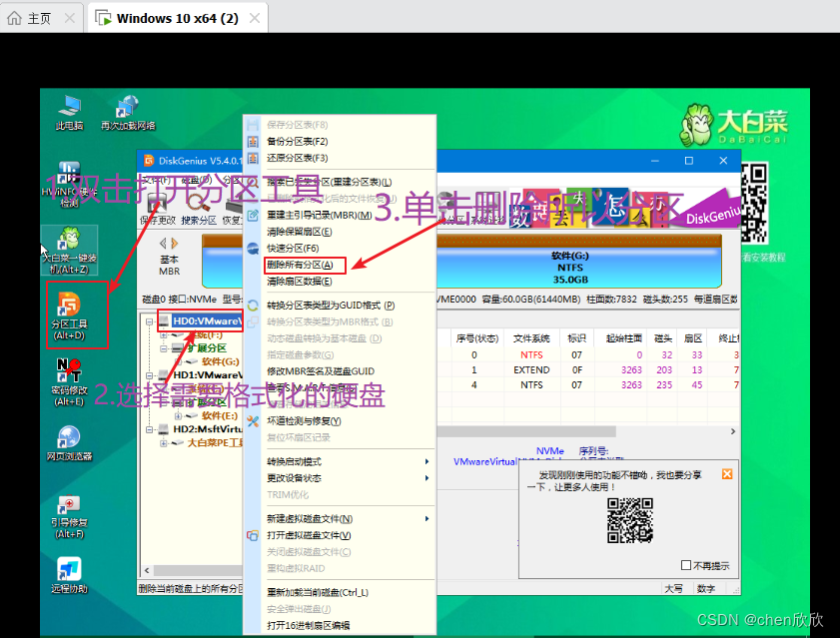This screenshot has width=840, height=638.
Task: Open the 新建虚拟磁盘文件 submenu arrow
Action: click(426, 518)
